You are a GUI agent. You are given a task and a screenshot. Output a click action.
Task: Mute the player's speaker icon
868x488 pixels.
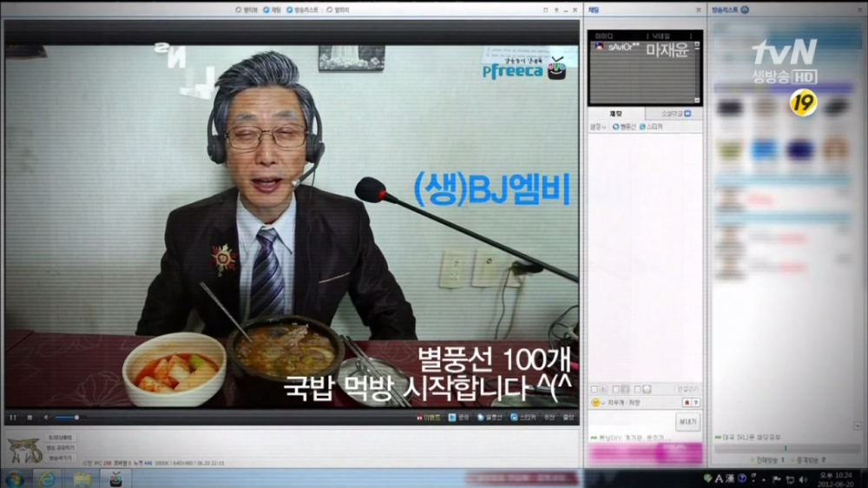click(x=47, y=417)
